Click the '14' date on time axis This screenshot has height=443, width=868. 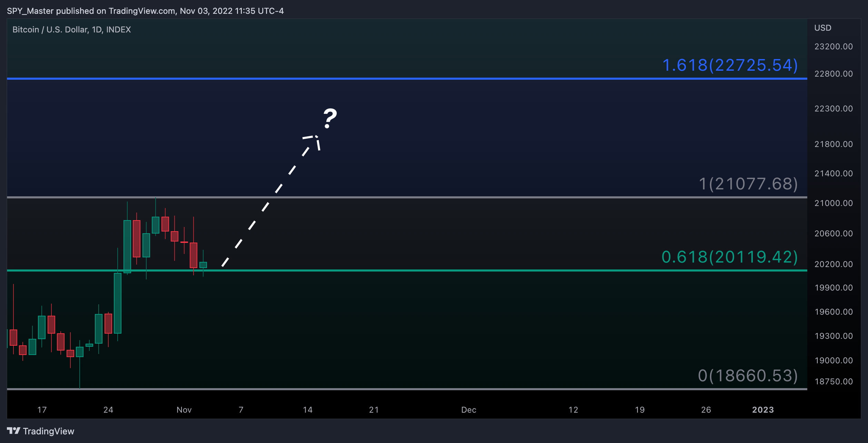tap(308, 410)
